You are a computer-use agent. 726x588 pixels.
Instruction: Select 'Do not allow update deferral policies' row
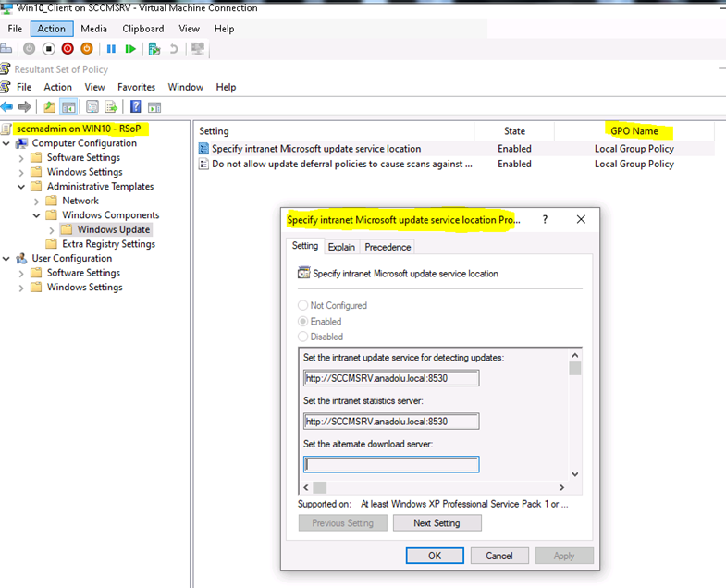[456, 164]
